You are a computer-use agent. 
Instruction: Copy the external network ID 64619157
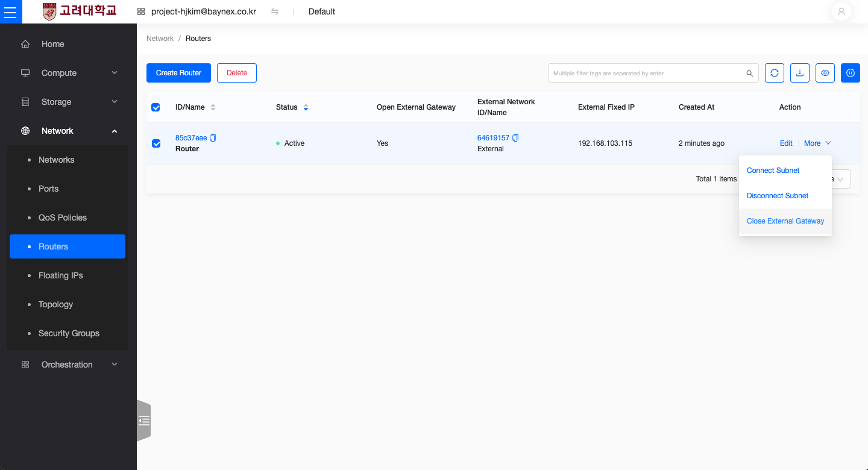click(x=515, y=138)
